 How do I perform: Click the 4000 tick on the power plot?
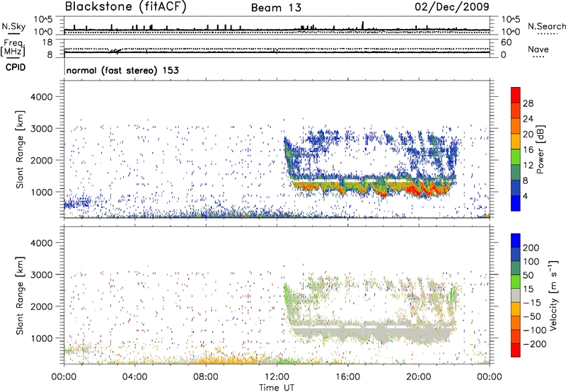42,97
